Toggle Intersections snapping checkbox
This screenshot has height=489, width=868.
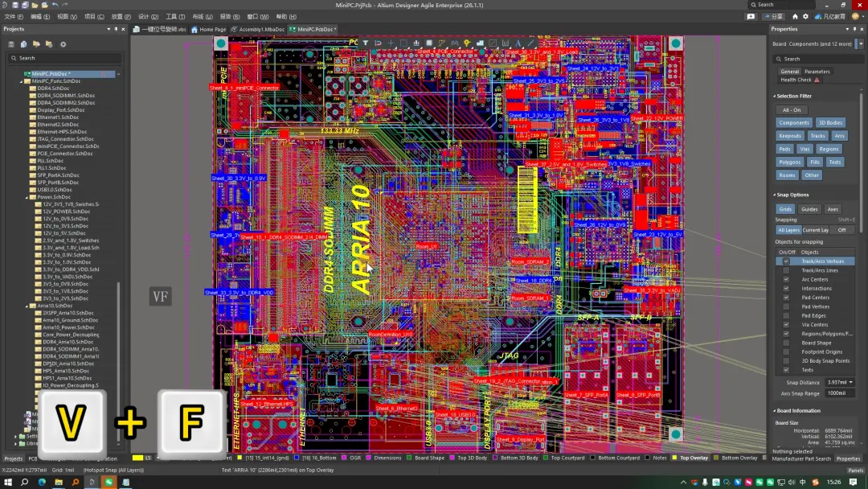(x=786, y=289)
